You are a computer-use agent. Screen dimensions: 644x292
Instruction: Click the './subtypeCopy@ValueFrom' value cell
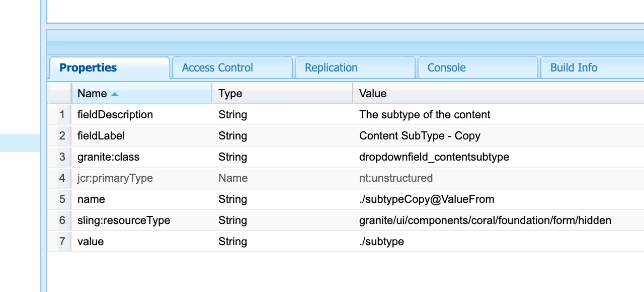(427, 199)
